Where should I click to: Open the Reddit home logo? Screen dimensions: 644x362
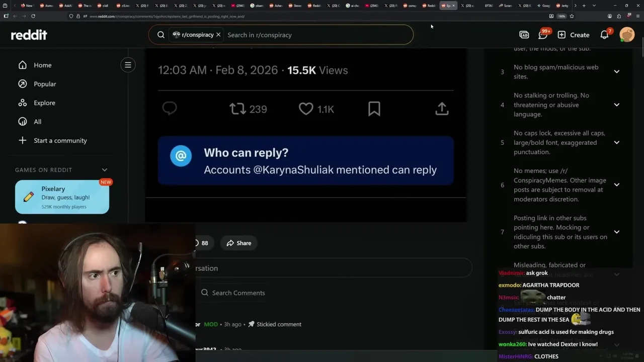(x=29, y=35)
